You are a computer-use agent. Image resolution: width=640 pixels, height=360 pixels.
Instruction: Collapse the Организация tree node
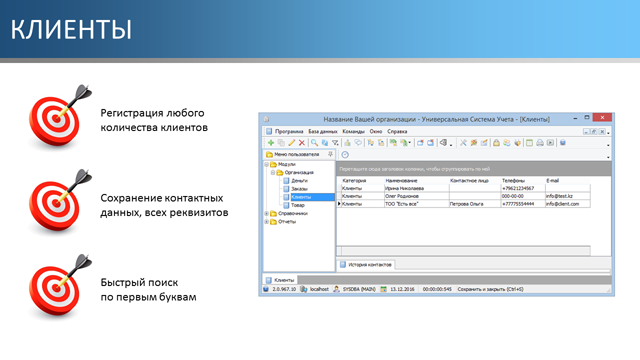tap(273, 173)
